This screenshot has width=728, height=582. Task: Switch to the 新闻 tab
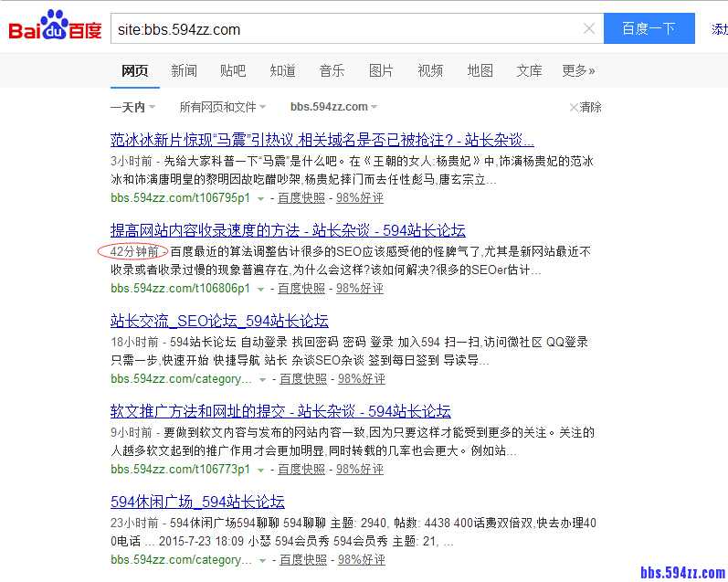click(x=184, y=70)
